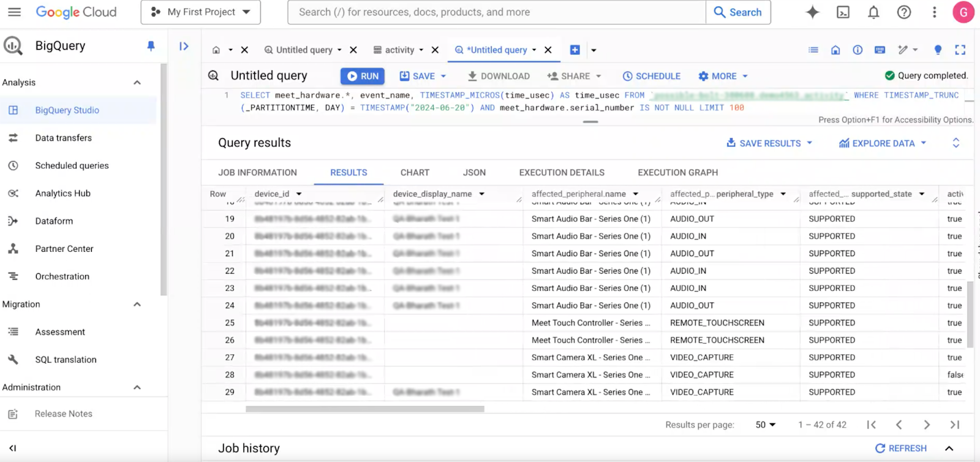
Task: Switch to JOB INFORMATION tab
Action: (257, 173)
